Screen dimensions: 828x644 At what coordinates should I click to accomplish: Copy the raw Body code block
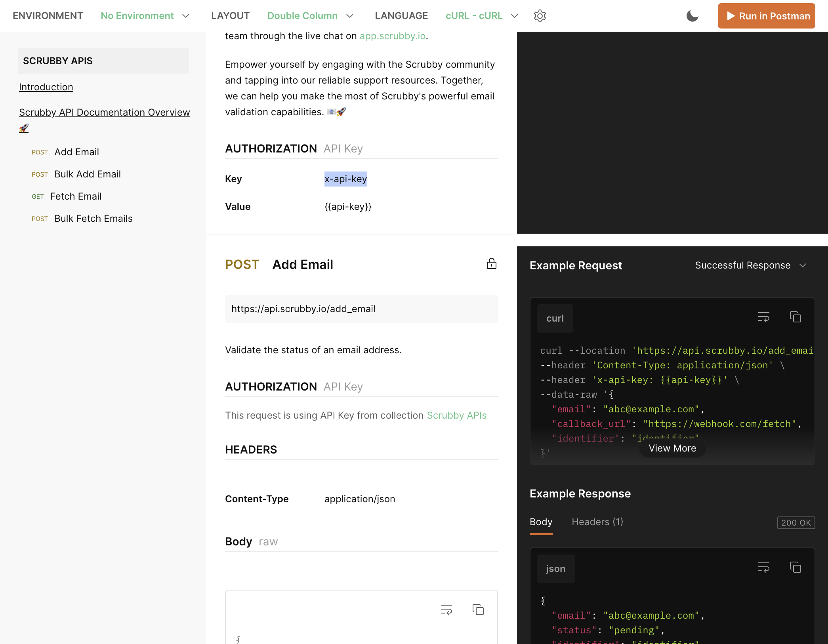point(478,610)
